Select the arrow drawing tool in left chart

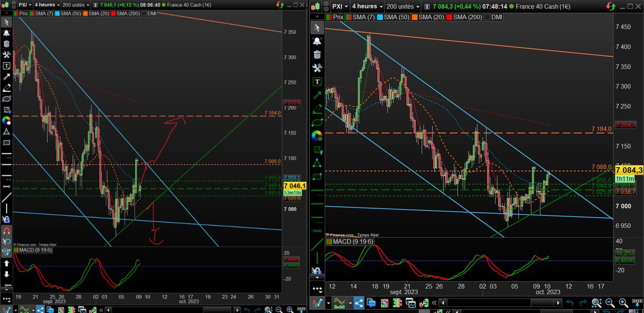click(6, 77)
